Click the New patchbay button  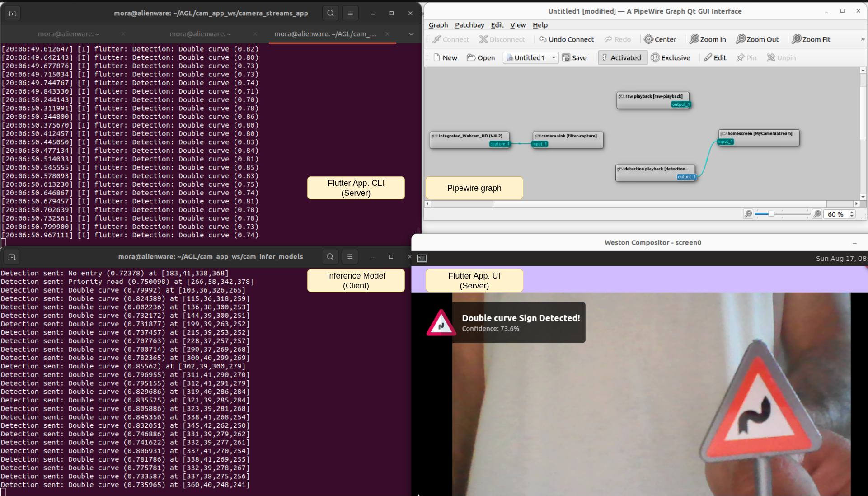(x=445, y=57)
